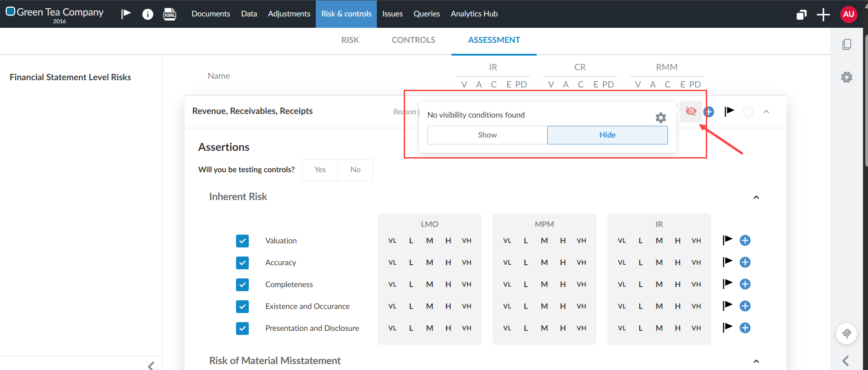Open the engagement info icon
This screenshot has width=868, height=370.
click(148, 14)
